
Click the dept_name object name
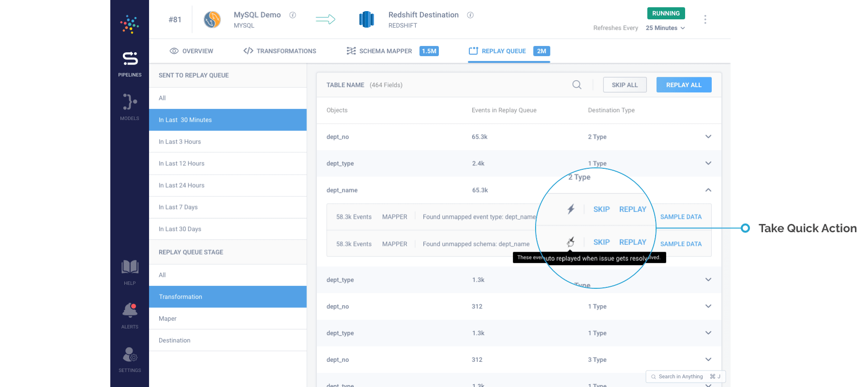(x=342, y=190)
